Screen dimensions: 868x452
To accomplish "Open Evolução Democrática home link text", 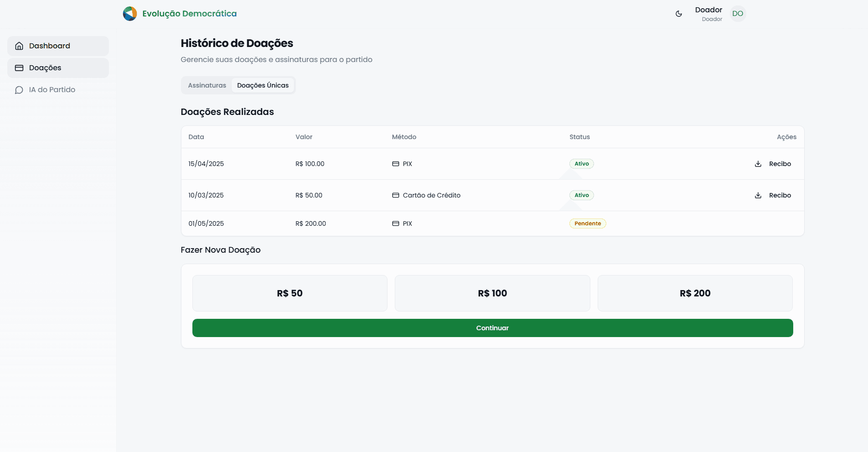I will [x=189, y=14].
